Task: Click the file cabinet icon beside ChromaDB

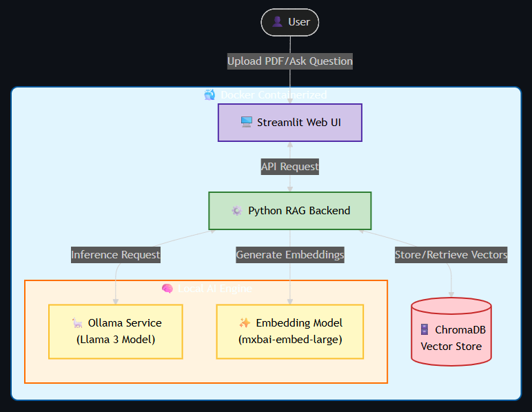Action: coord(424,329)
